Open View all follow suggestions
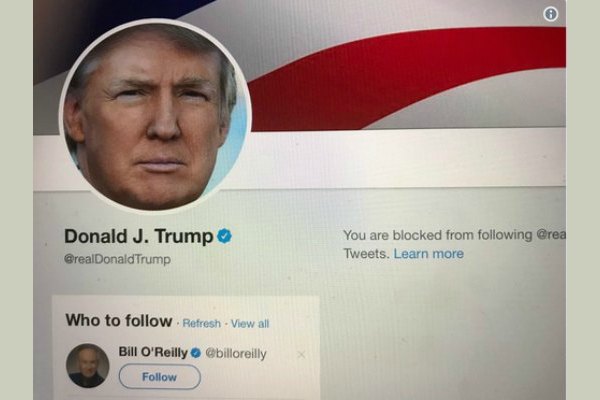The height and width of the screenshot is (400, 600). (250, 323)
